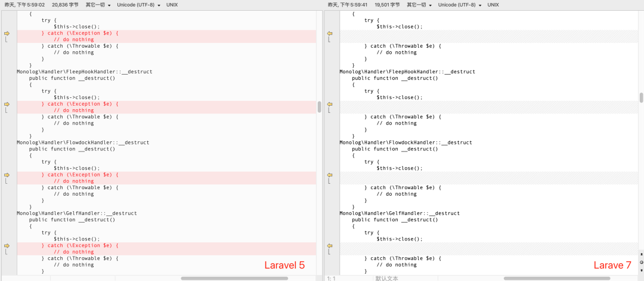Click right gutter arrow in GelfHandler section

329,245
